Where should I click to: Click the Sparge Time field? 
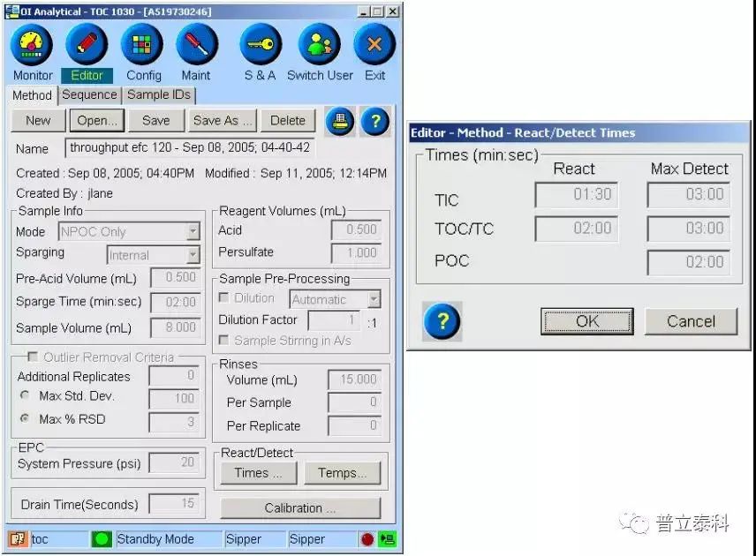click(175, 303)
